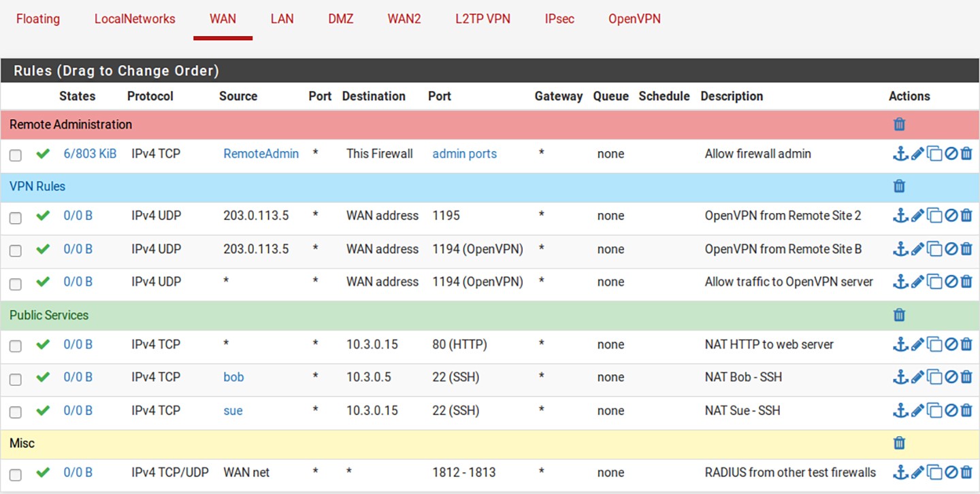The image size is (980, 494).
Task: Switch to the LAN tab
Action: [x=282, y=19]
